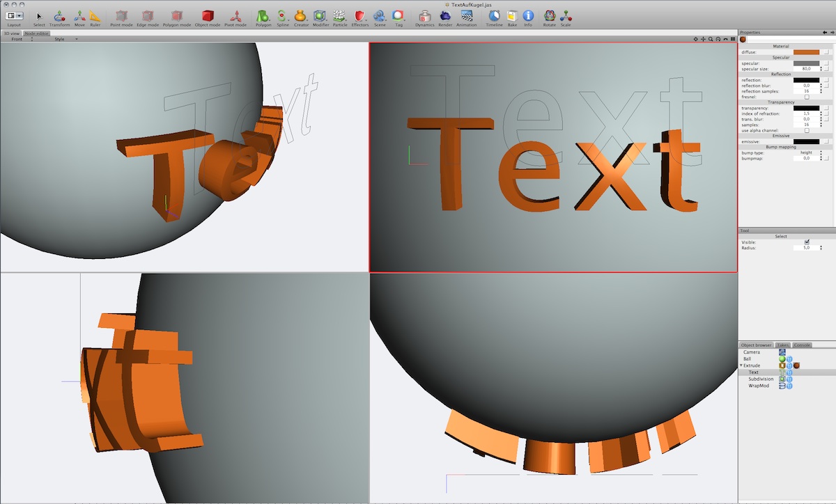
Task: Click the emissive color swatch
Action: tap(806, 141)
